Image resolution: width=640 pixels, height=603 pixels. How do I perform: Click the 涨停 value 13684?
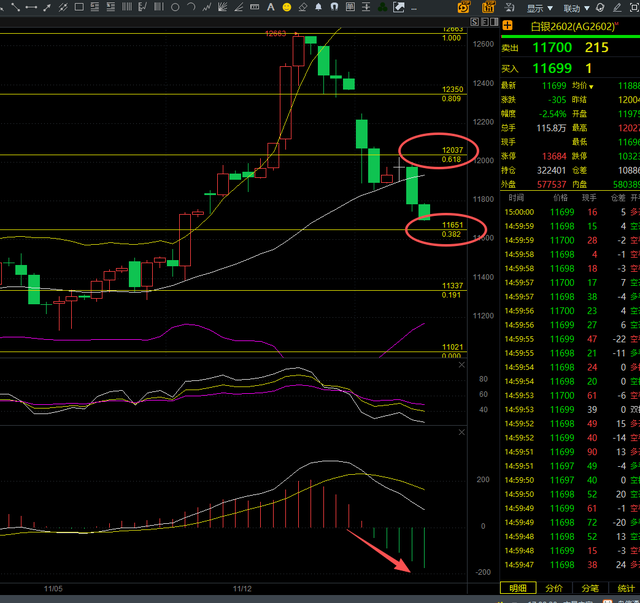(x=554, y=156)
